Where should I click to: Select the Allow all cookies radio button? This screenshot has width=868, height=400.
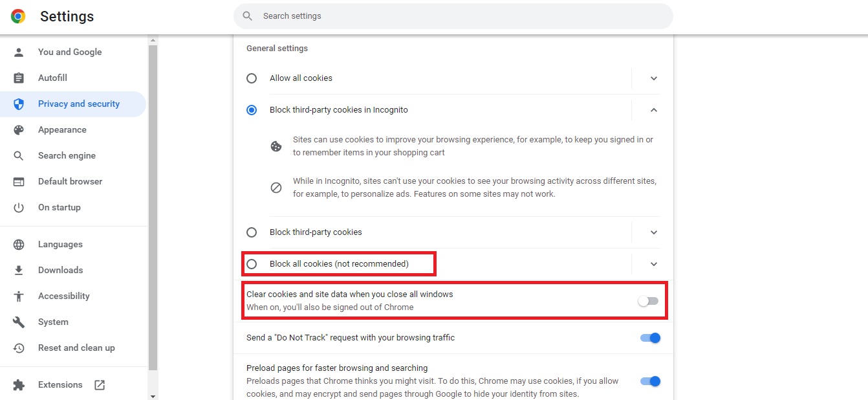pos(252,78)
